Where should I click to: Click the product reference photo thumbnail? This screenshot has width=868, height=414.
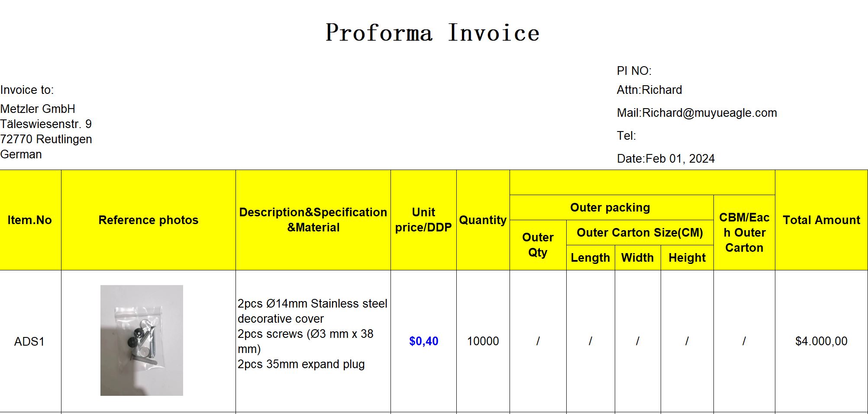click(142, 340)
